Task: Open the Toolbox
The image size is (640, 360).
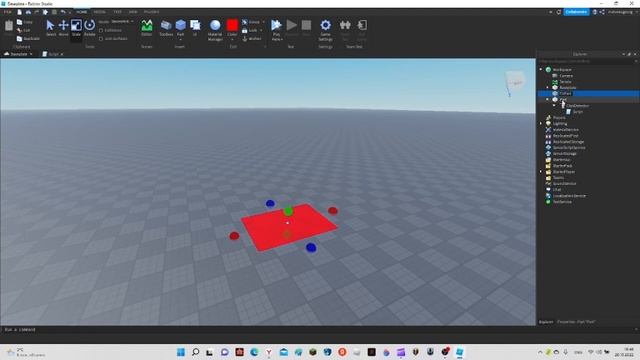Action: [x=166, y=28]
